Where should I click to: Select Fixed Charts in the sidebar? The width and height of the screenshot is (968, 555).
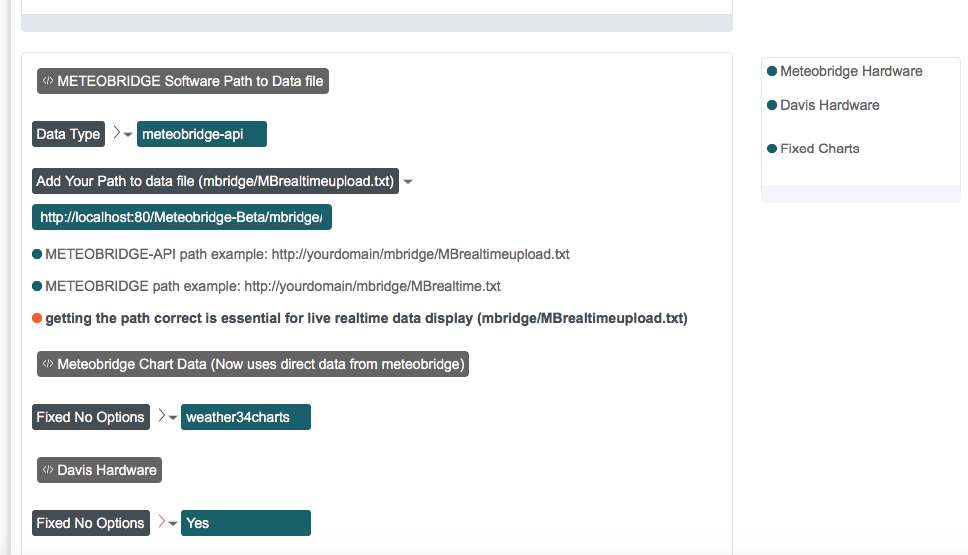(x=819, y=149)
